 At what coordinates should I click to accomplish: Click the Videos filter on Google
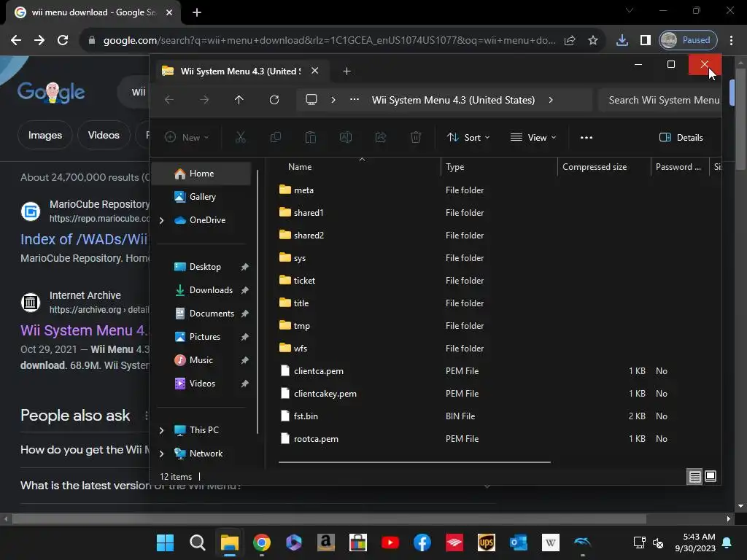104,135
